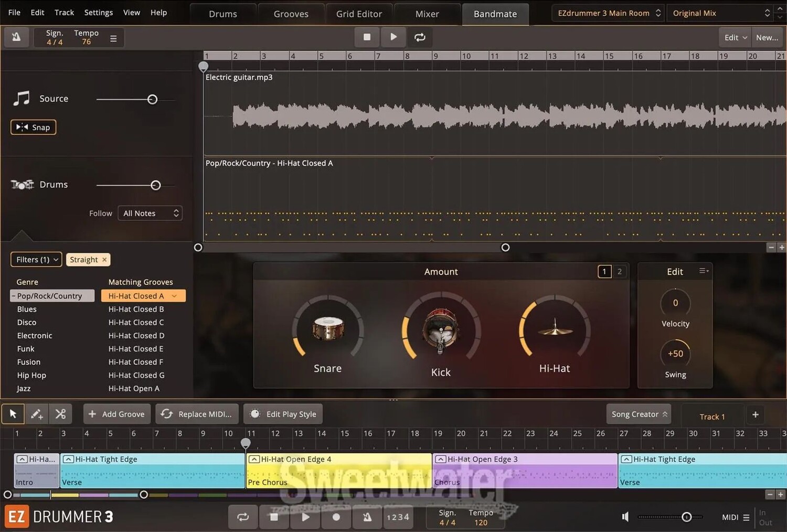Open the Settings menu
The image size is (787, 532).
click(98, 12)
